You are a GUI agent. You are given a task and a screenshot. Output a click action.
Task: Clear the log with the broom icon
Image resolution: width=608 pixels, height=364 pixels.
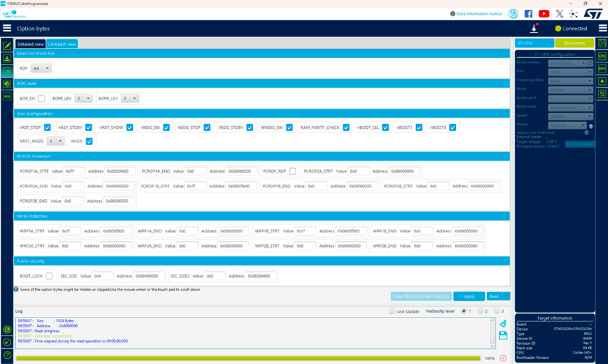click(x=503, y=323)
